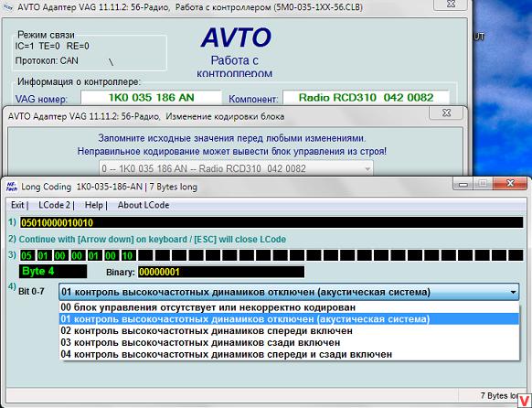Select byte 2 cell (third cell, value 00)
Image resolution: width=532 pixels, height=408 pixels.
tap(60, 255)
